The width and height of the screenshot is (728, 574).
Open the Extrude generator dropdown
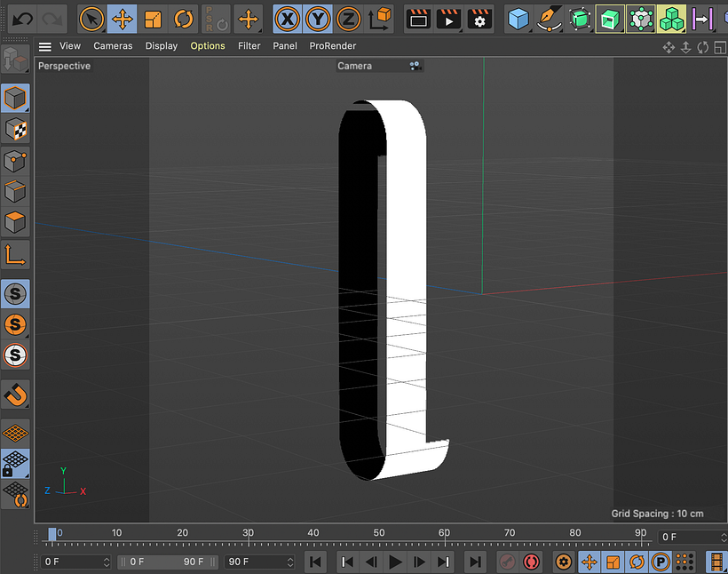coord(610,19)
